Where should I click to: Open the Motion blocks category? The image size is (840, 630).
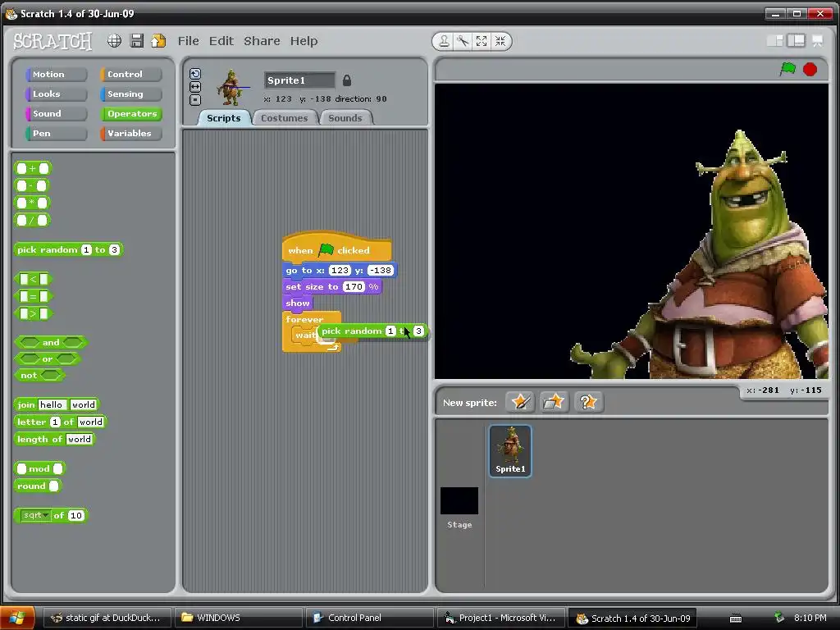(56, 75)
